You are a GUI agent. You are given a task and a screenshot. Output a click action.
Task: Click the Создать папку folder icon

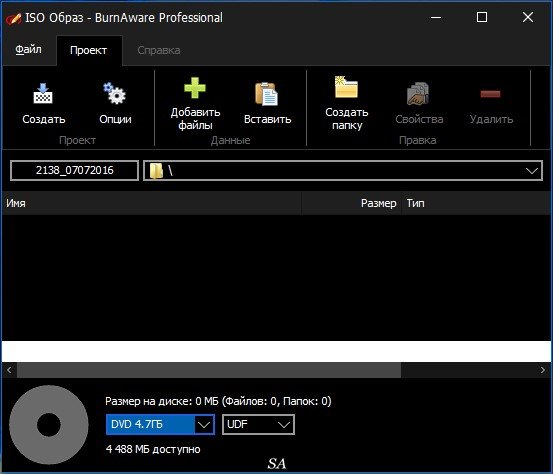click(x=346, y=87)
